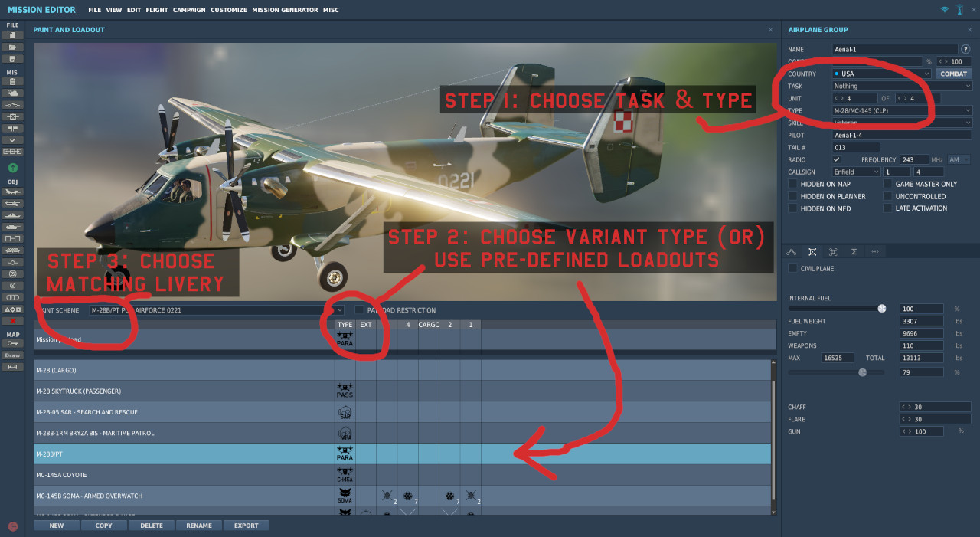This screenshot has width=980, height=537.
Task: Toggle the Late Activation checkbox
Action: (888, 208)
